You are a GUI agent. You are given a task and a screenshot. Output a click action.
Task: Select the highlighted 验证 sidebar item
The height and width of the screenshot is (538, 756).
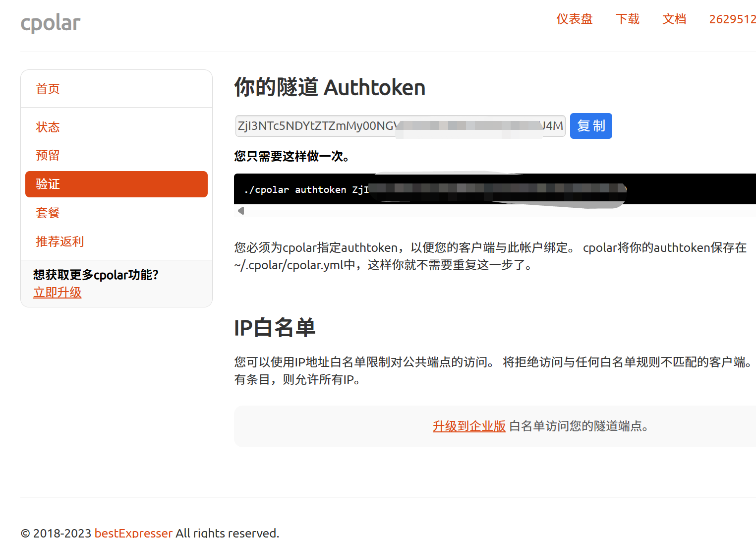tap(48, 184)
